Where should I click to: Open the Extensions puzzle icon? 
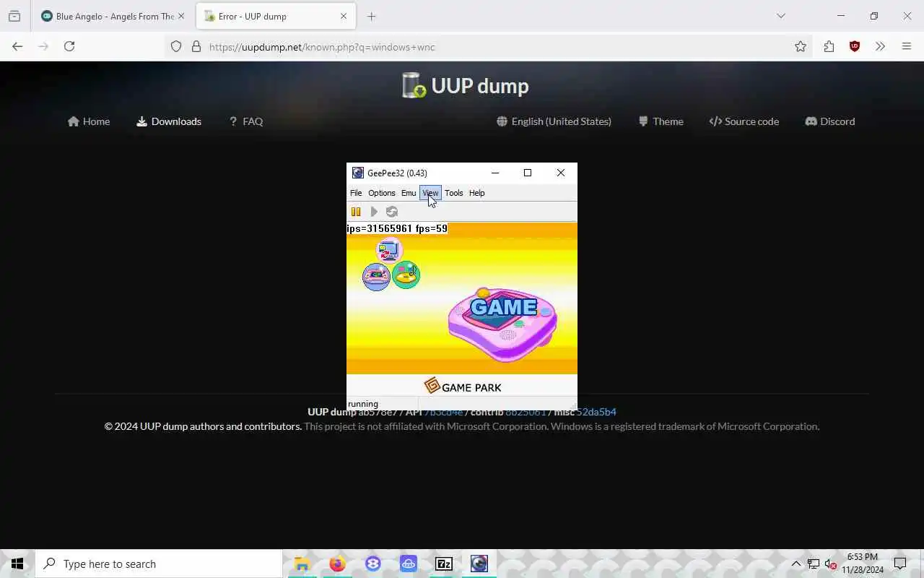(829, 46)
